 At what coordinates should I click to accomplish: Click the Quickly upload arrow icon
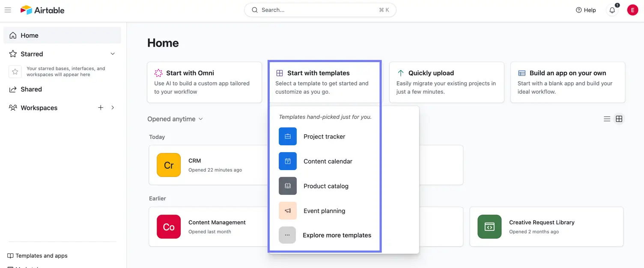(x=401, y=73)
